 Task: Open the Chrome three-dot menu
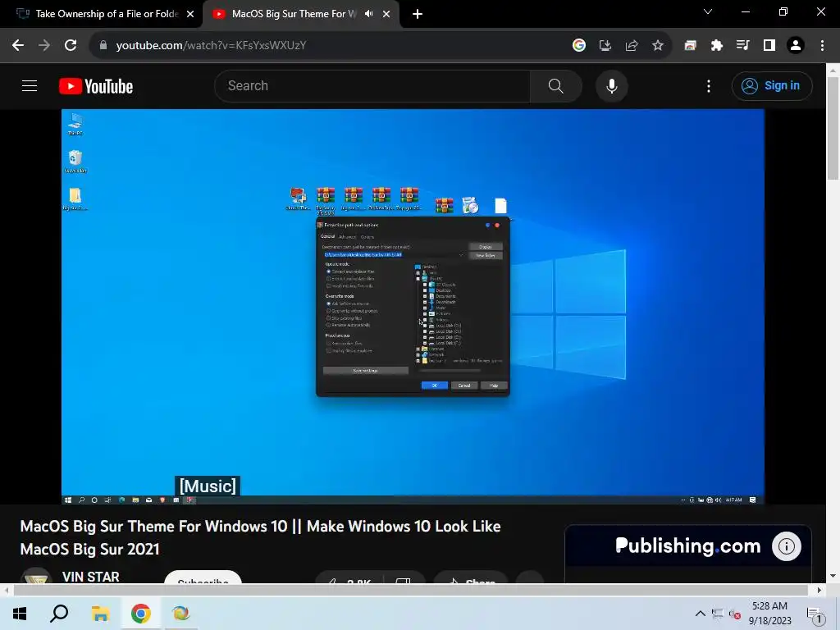(x=822, y=45)
